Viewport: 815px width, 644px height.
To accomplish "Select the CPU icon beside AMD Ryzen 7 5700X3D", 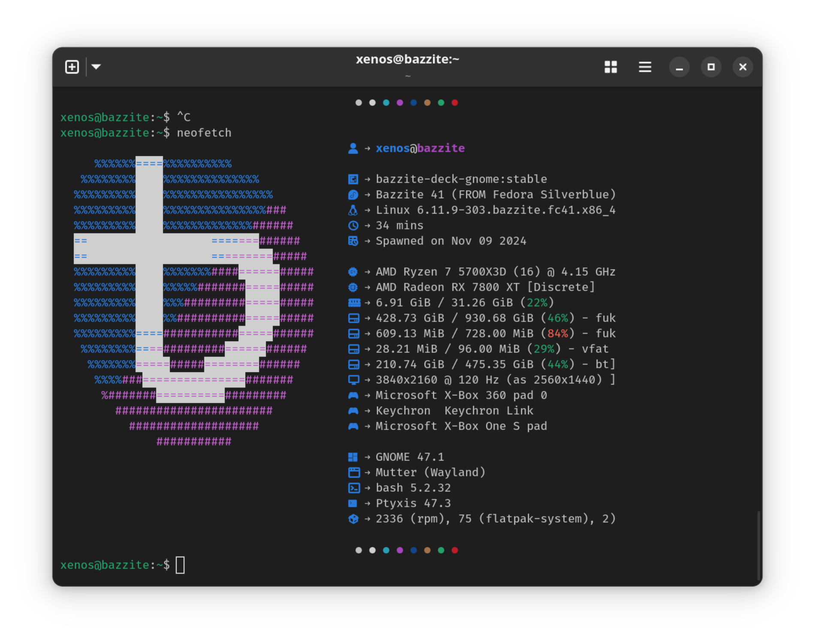I will (x=353, y=271).
